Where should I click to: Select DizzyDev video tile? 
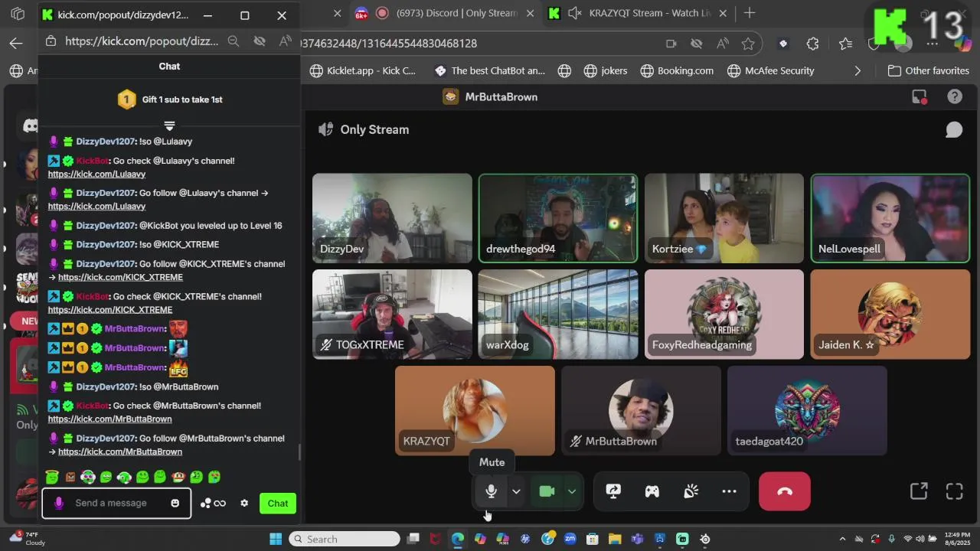click(x=392, y=218)
